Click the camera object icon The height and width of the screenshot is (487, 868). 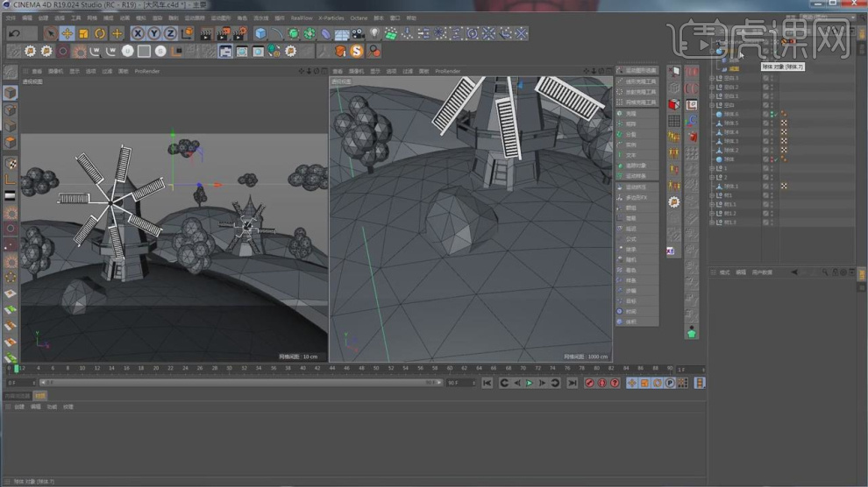point(358,33)
